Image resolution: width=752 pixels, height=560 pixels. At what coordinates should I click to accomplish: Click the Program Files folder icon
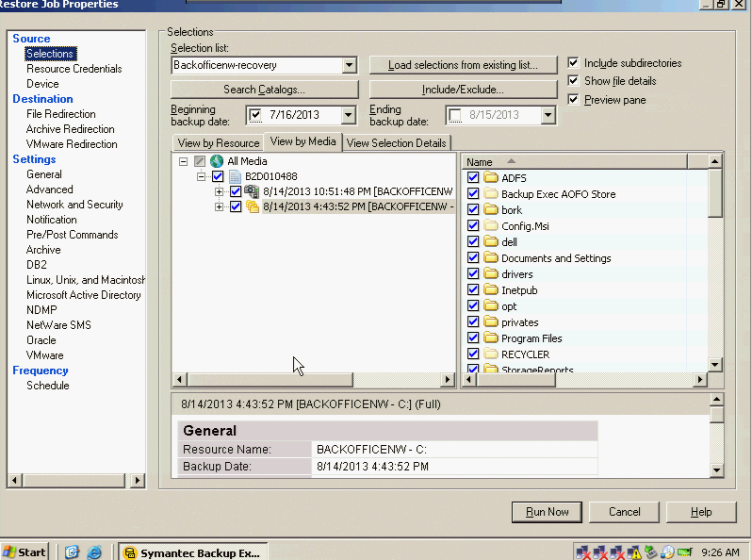(x=491, y=338)
